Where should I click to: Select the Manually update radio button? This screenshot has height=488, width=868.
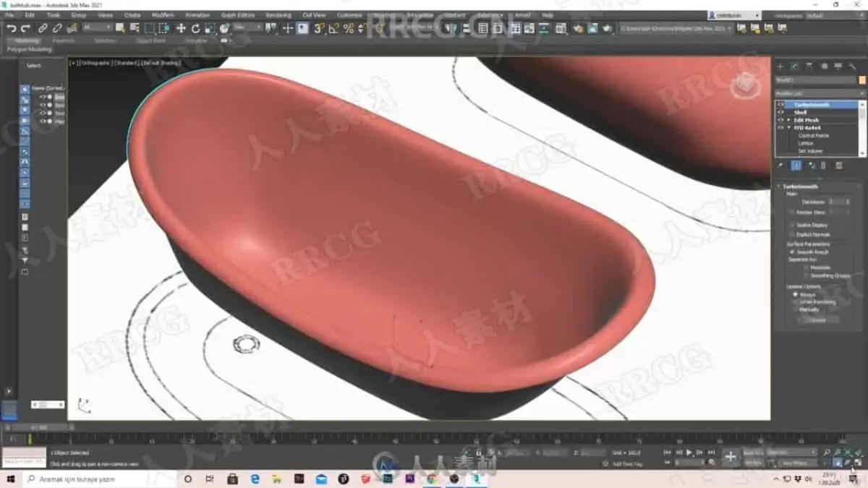click(x=796, y=309)
